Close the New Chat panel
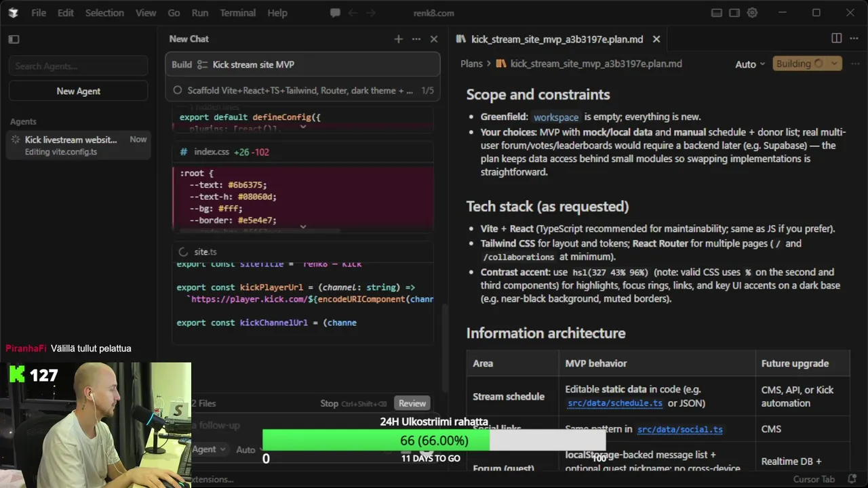Screen dimensions: 868x488 click(x=434, y=39)
